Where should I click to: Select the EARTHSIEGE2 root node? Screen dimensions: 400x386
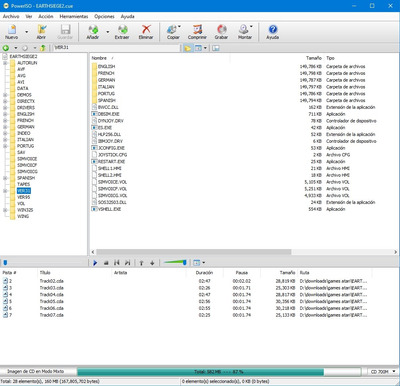[x=23, y=56]
